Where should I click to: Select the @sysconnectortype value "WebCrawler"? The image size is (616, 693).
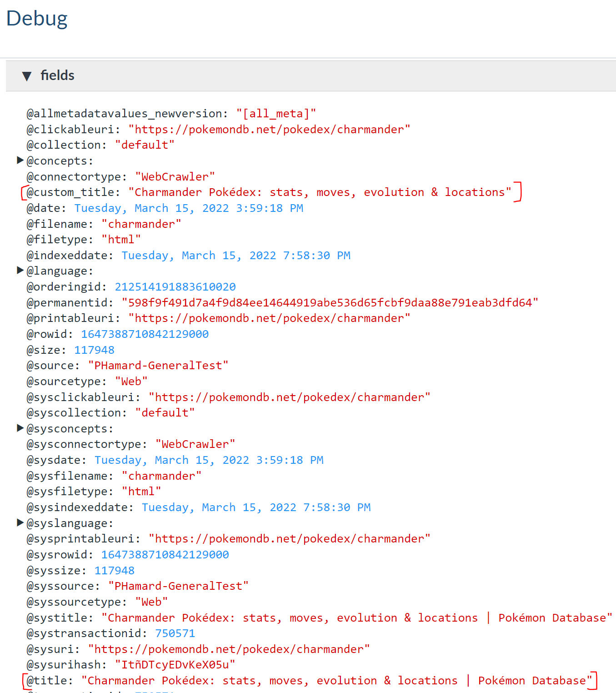tap(195, 444)
